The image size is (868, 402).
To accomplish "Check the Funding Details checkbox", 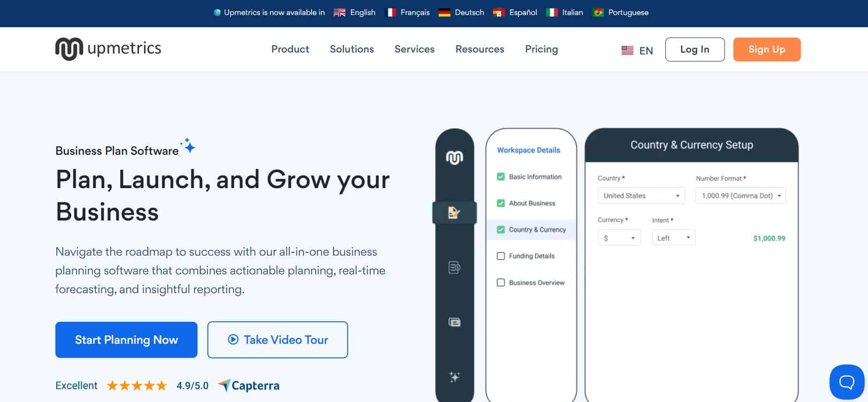I will tap(501, 256).
